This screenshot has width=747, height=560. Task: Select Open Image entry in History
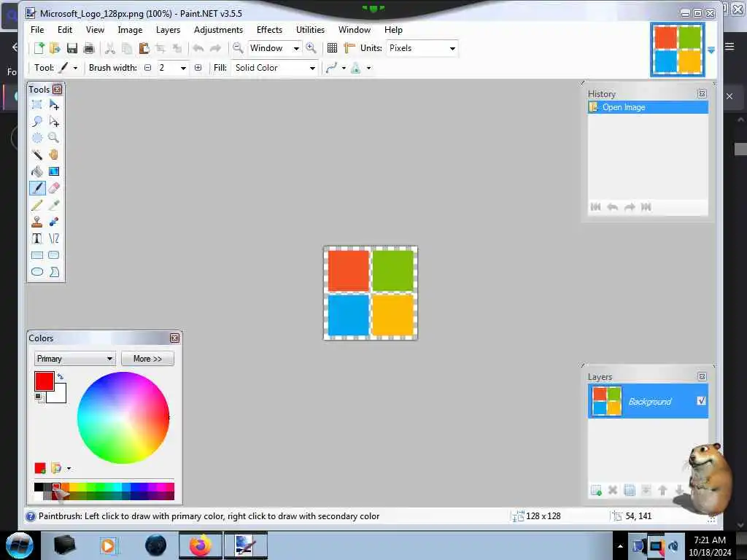648,107
